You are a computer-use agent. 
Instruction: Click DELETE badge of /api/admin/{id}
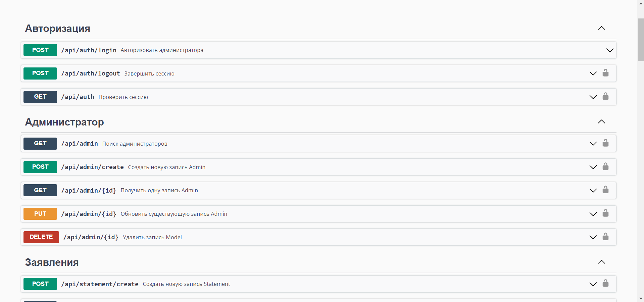[x=41, y=237]
